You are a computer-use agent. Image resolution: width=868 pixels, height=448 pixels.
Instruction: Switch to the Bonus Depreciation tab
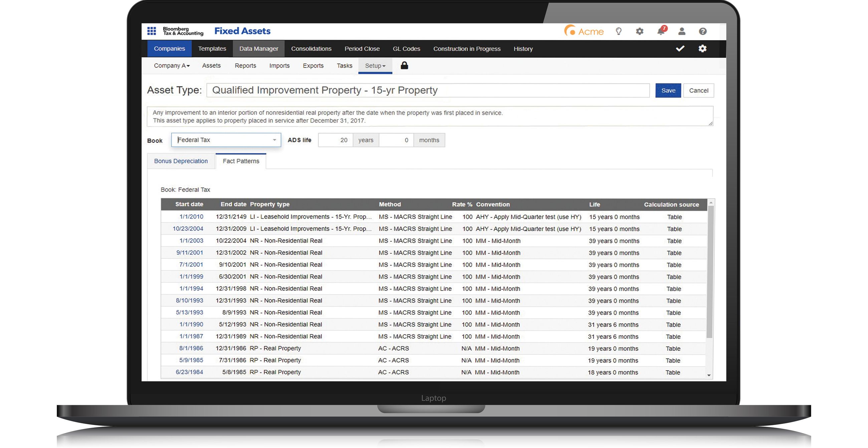[181, 161]
